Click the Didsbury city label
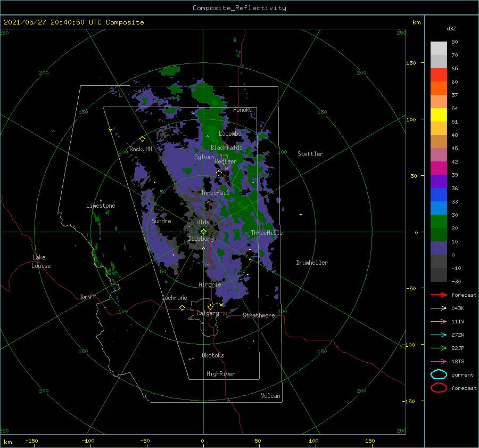The height and width of the screenshot is (448, 479). coord(201,239)
